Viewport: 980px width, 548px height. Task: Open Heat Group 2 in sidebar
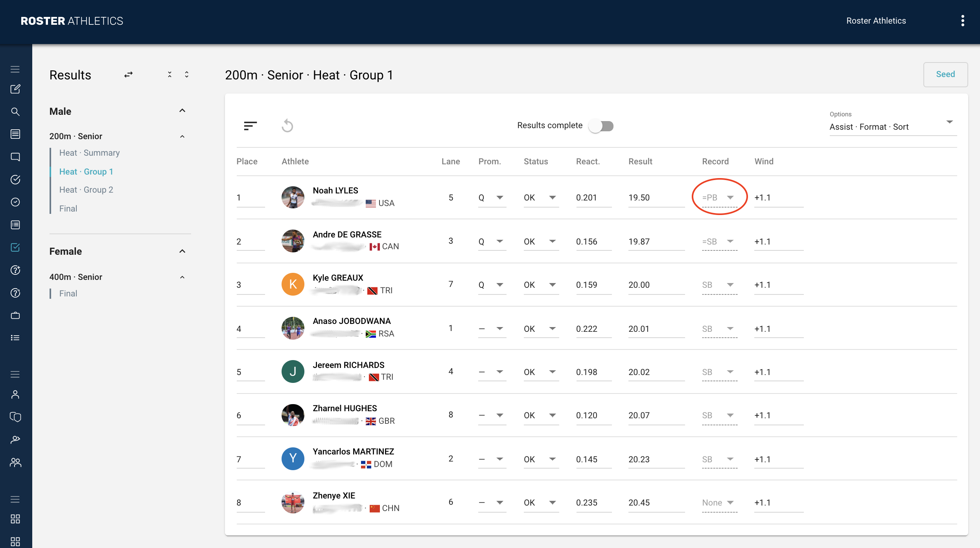pyautogui.click(x=86, y=190)
